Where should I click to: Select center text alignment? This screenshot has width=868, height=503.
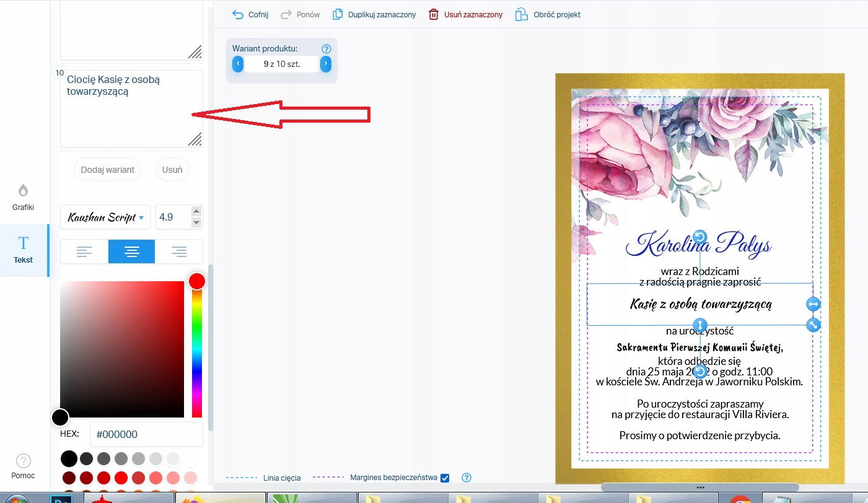coord(131,251)
